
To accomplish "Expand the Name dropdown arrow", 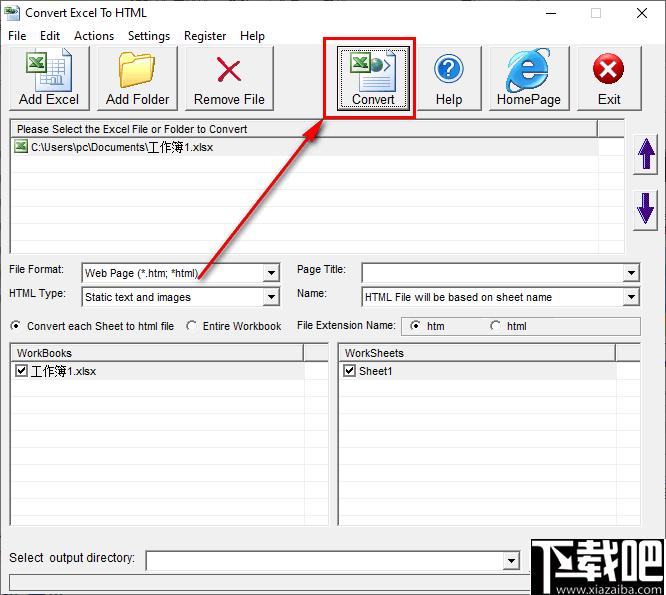I will 631,297.
